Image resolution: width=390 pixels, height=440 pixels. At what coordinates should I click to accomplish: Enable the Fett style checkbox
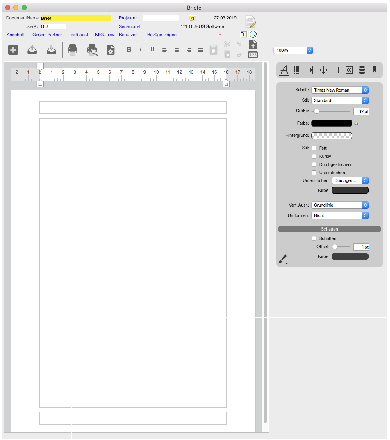coord(314,148)
